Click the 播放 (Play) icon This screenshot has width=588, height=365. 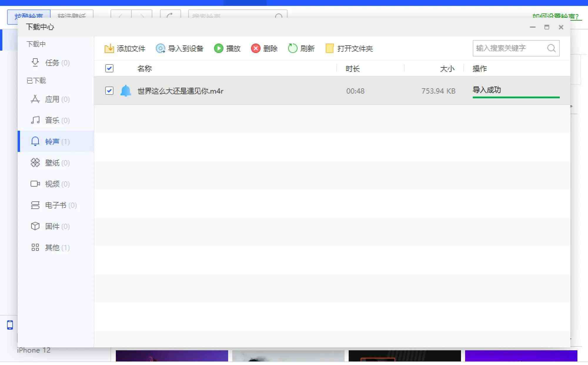click(x=219, y=48)
